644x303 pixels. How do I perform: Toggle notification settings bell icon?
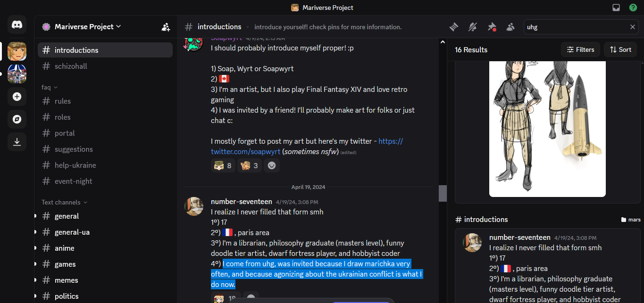click(x=473, y=27)
